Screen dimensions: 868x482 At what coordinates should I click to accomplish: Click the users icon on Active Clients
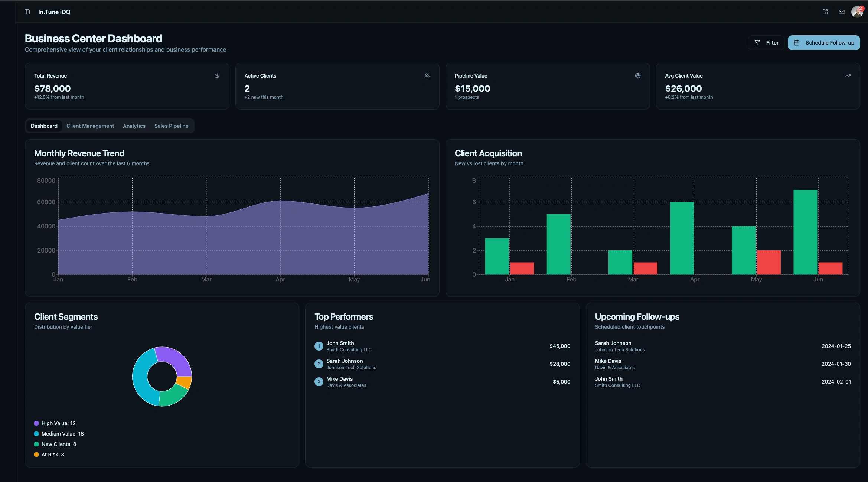coord(427,76)
